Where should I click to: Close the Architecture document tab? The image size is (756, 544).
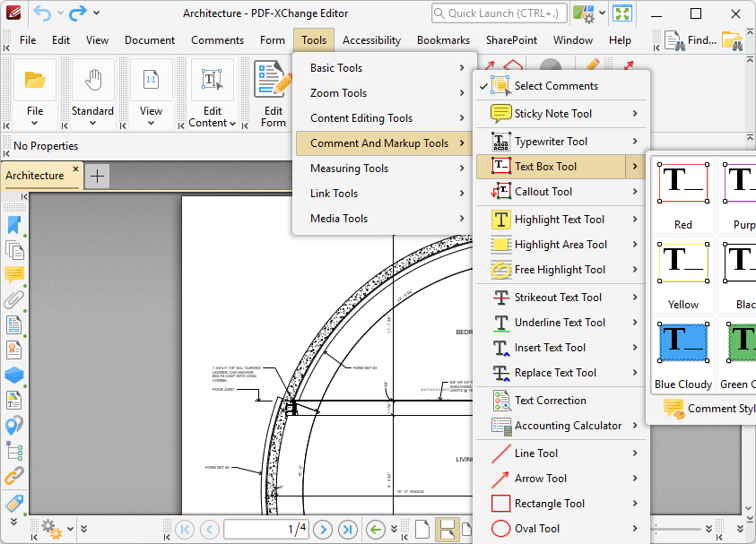tap(75, 169)
